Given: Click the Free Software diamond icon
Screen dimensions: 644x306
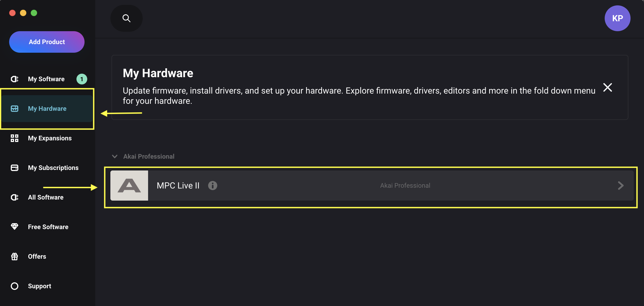Looking at the screenshot, I should [x=15, y=227].
